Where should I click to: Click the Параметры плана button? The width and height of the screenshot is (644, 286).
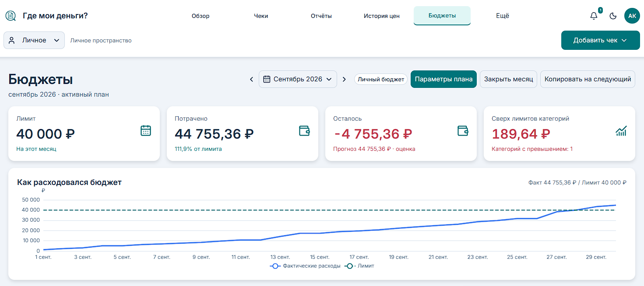443,79
